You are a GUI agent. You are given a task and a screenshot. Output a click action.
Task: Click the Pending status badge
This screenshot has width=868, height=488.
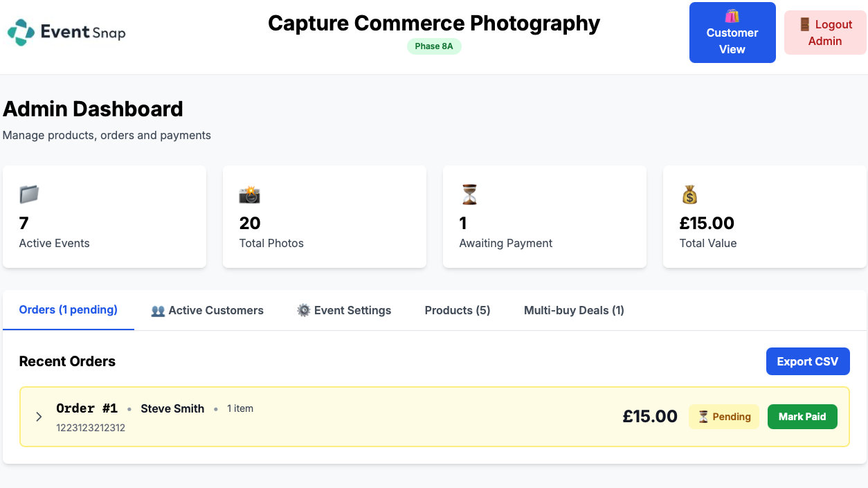click(x=724, y=417)
